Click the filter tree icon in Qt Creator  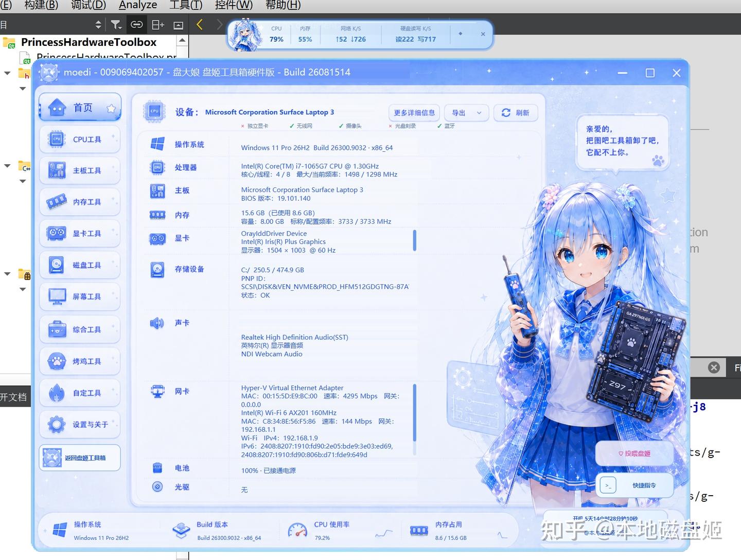point(116,25)
